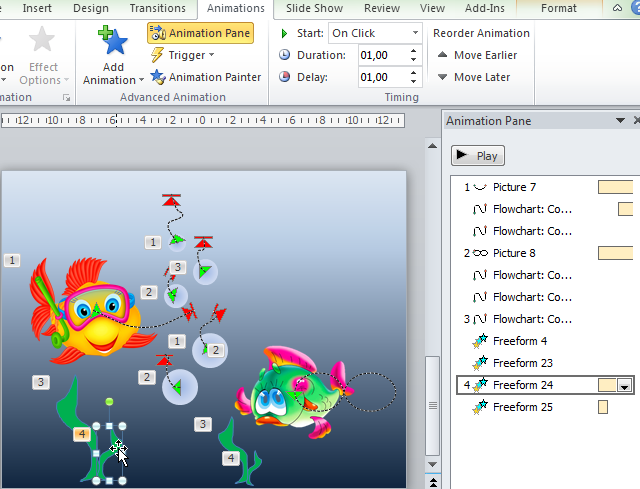Viewport: 640px width, 489px height.
Task: Select Picture 7 animation entry
Action: 514,187
